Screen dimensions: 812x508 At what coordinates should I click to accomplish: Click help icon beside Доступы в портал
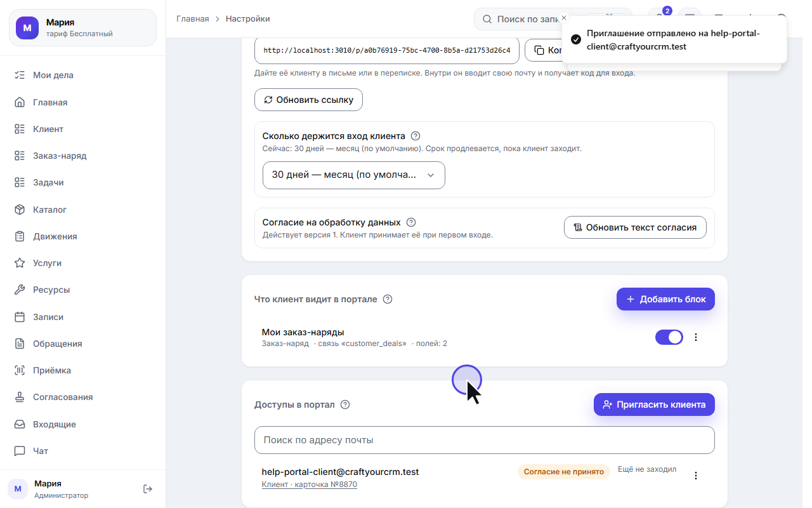point(345,404)
